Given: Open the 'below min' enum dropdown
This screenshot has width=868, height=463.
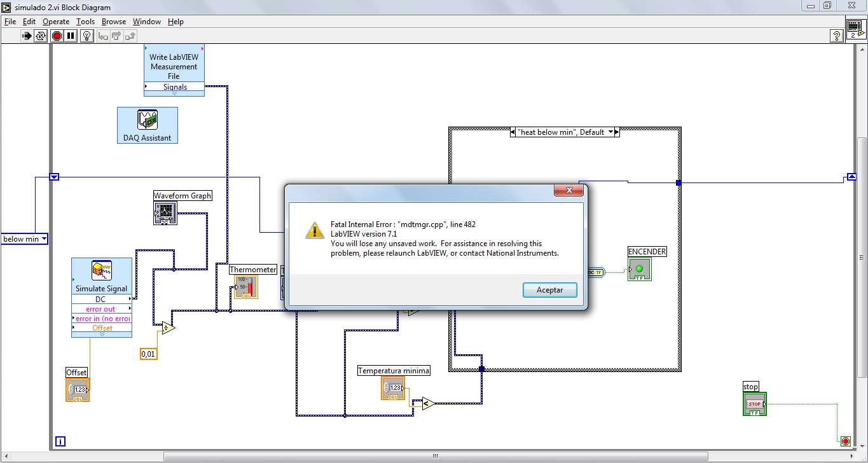Looking at the screenshot, I should click(x=44, y=239).
